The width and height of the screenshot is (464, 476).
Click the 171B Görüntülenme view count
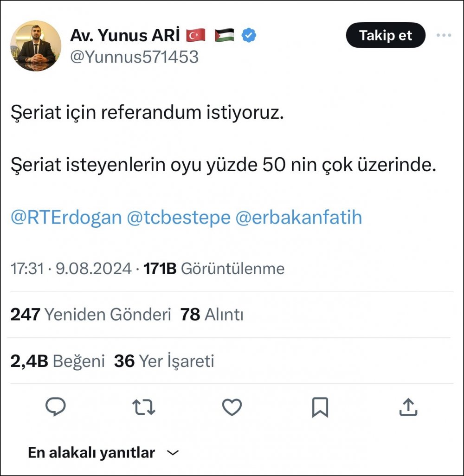214,268
